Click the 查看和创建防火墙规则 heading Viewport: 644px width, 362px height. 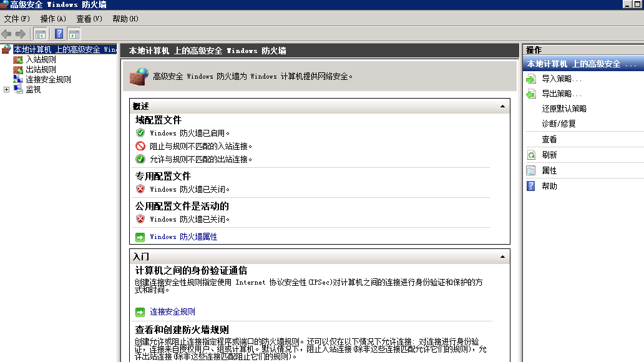(182, 330)
